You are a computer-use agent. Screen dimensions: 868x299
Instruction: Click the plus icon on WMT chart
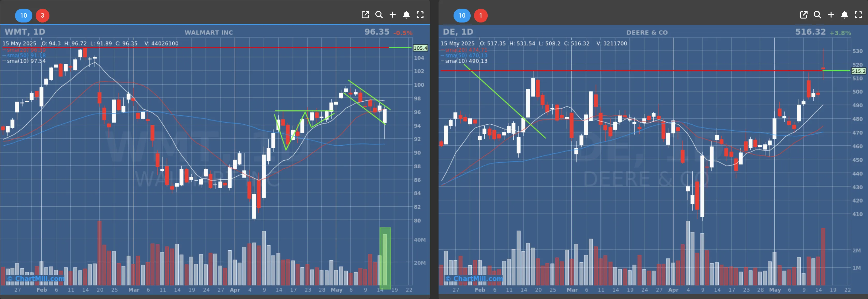(392, 15)
